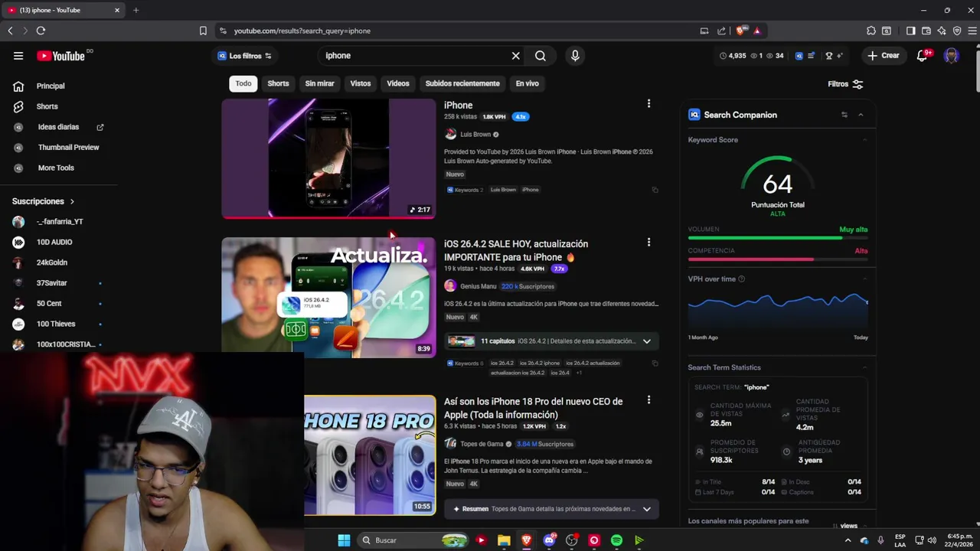Open Principal in the sidebar
This screenshot has width=980, height=551.
(51, 86)
